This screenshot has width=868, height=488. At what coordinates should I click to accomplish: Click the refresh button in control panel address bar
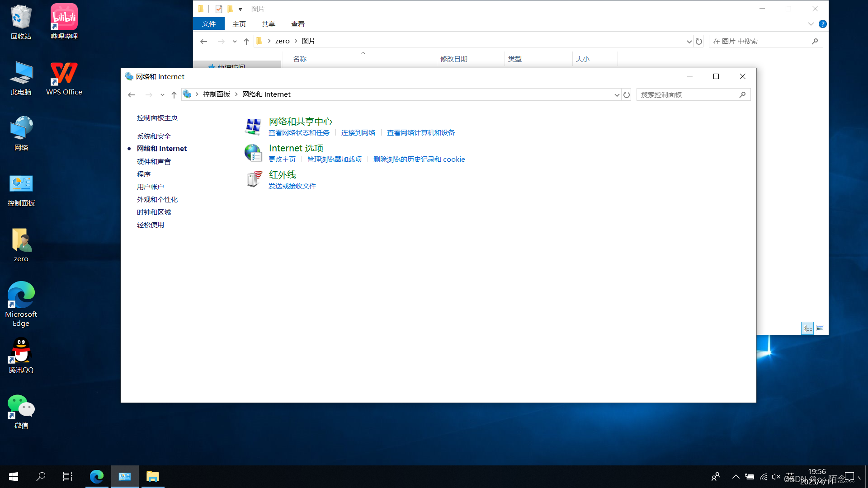(x=626, y=95)
